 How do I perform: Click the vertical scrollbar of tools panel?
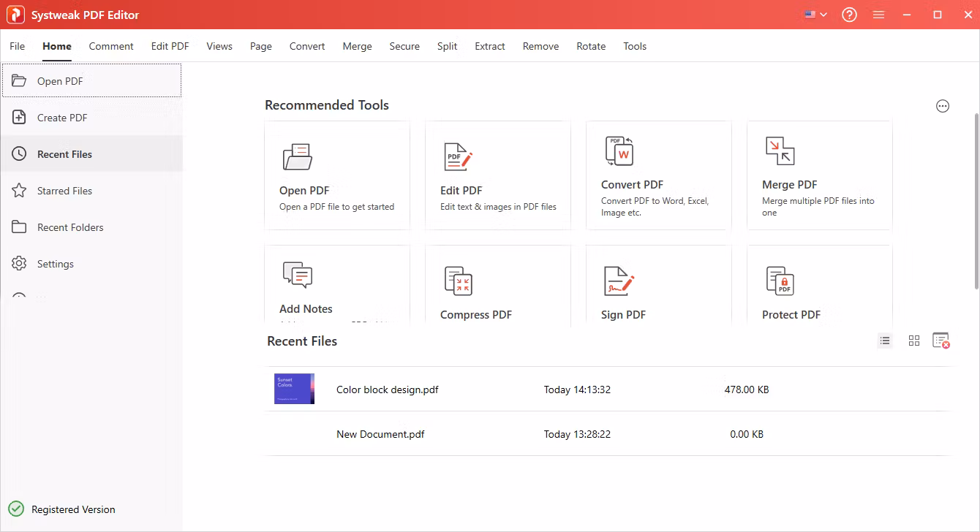pos(976,201)
